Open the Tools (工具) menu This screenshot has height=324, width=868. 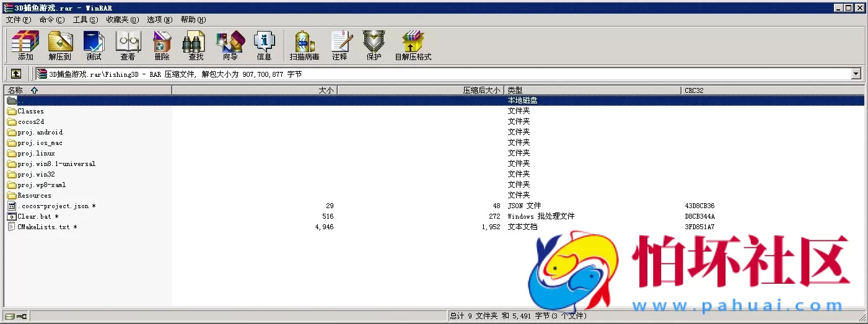click(85, 20)
